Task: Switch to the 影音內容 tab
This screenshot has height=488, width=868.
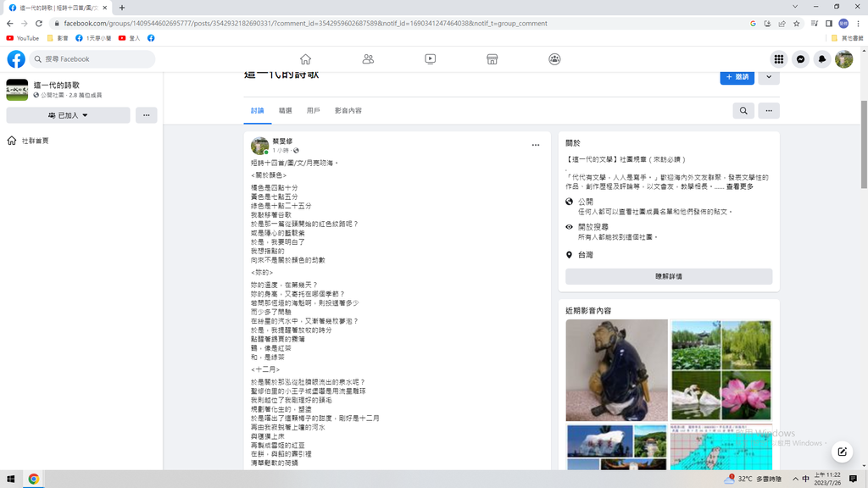Action: click(x=348, y=111)
